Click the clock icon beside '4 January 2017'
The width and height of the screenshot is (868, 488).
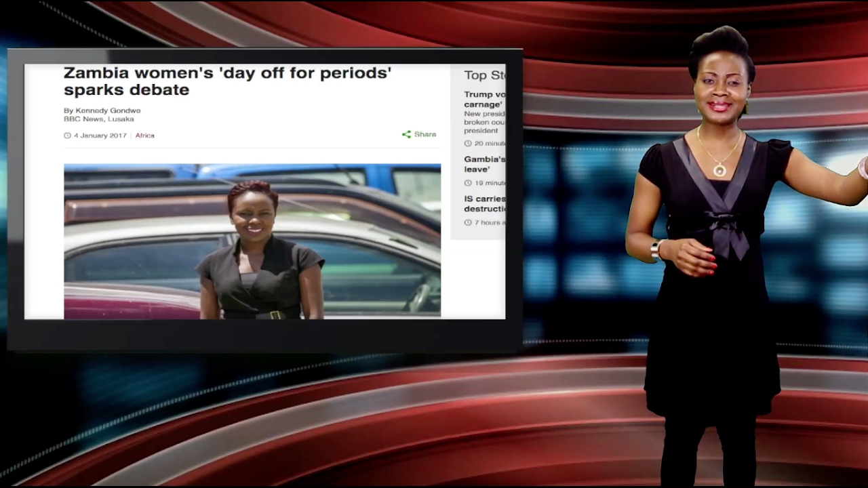(x=67, y=136)
